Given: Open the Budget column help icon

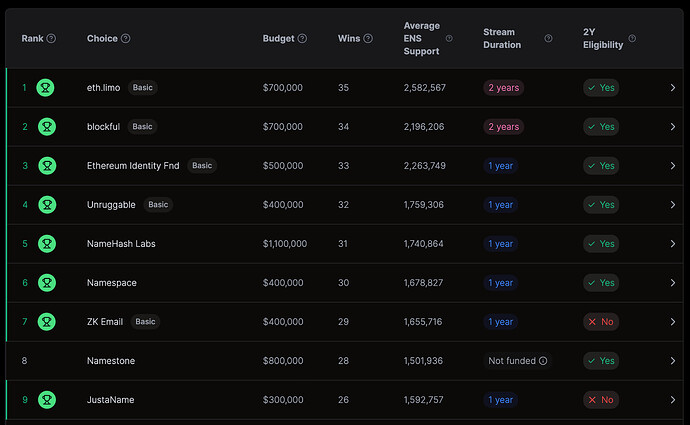Looking at the screenshot, I should 302,38.
